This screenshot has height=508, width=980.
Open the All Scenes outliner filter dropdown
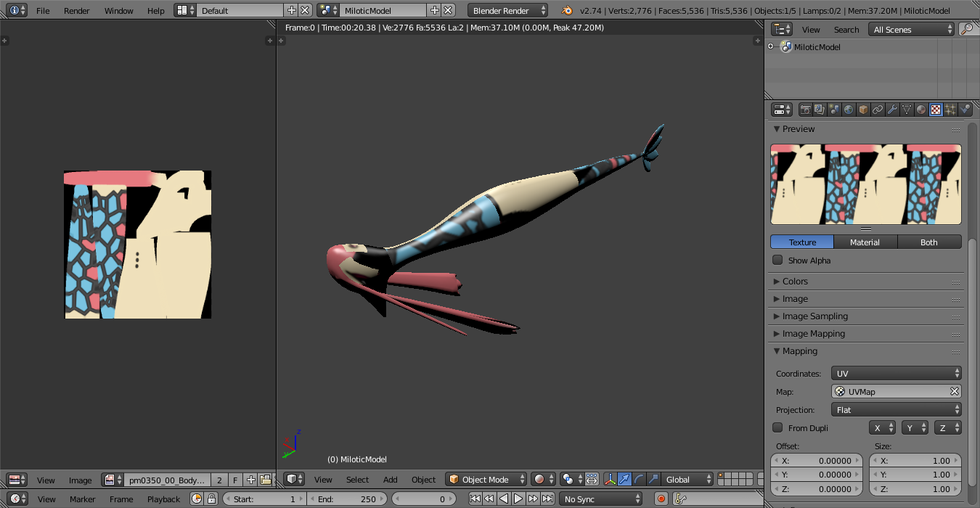point(912,29)
